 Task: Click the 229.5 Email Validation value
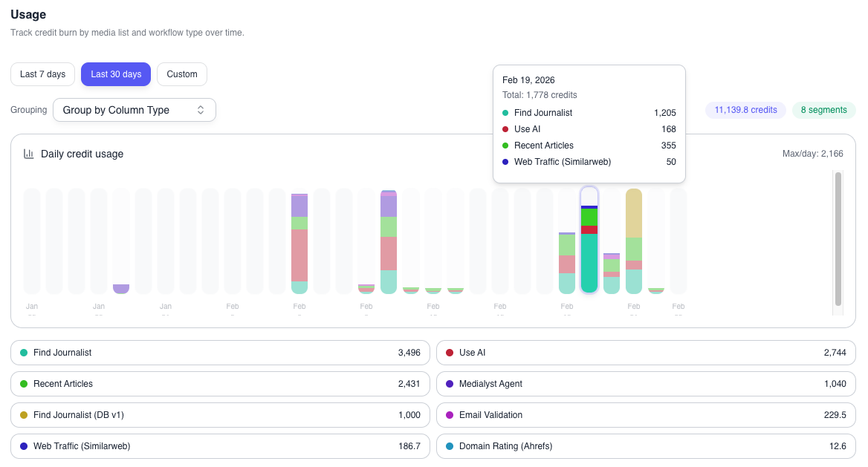pos(835,415)
